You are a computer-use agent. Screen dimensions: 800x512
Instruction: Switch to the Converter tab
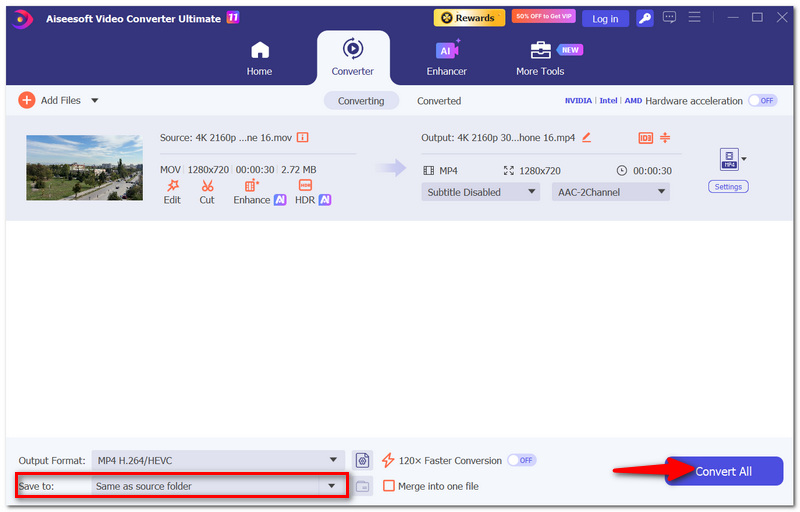pyautogui.click(x=353, y=57)
